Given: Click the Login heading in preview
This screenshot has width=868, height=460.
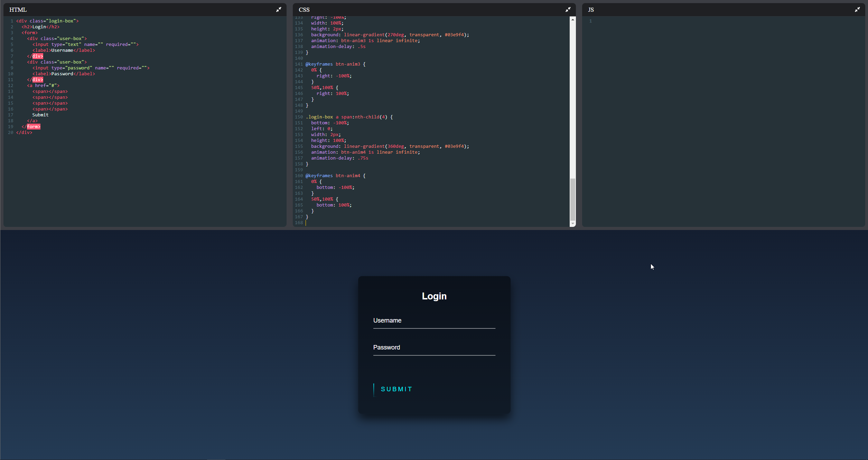Looking at the screenshot, I should [x=434, y=296].
